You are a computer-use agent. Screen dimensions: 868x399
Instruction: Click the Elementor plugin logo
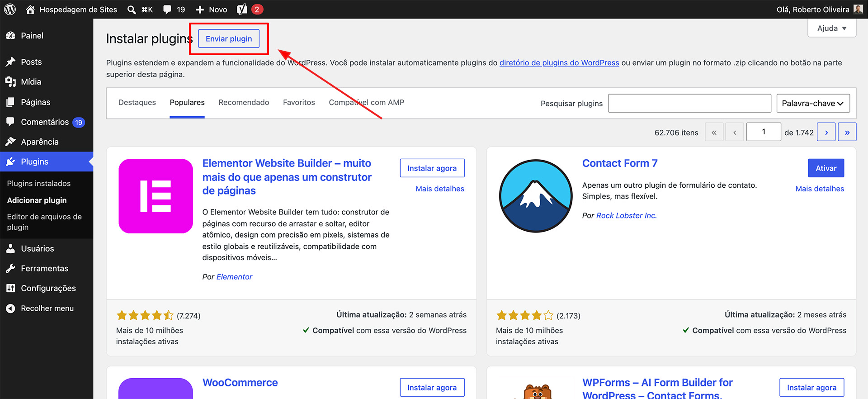coord(156,196)
